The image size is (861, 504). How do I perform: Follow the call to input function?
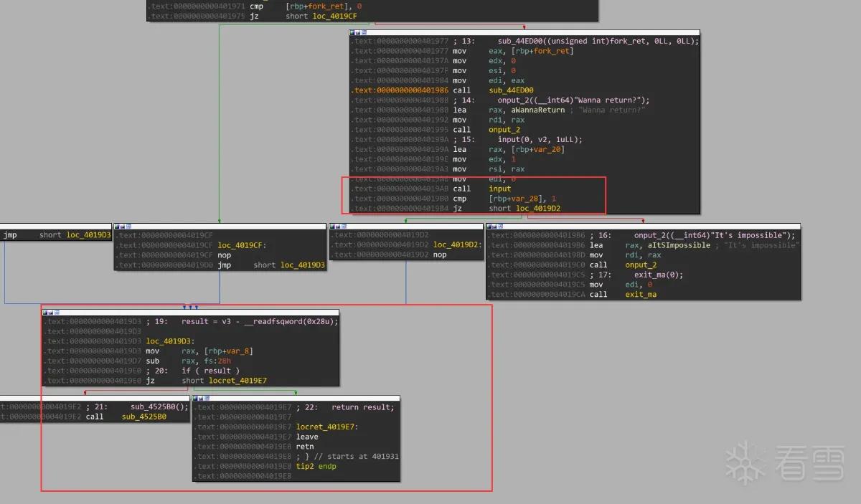click(x=500, y=189)
